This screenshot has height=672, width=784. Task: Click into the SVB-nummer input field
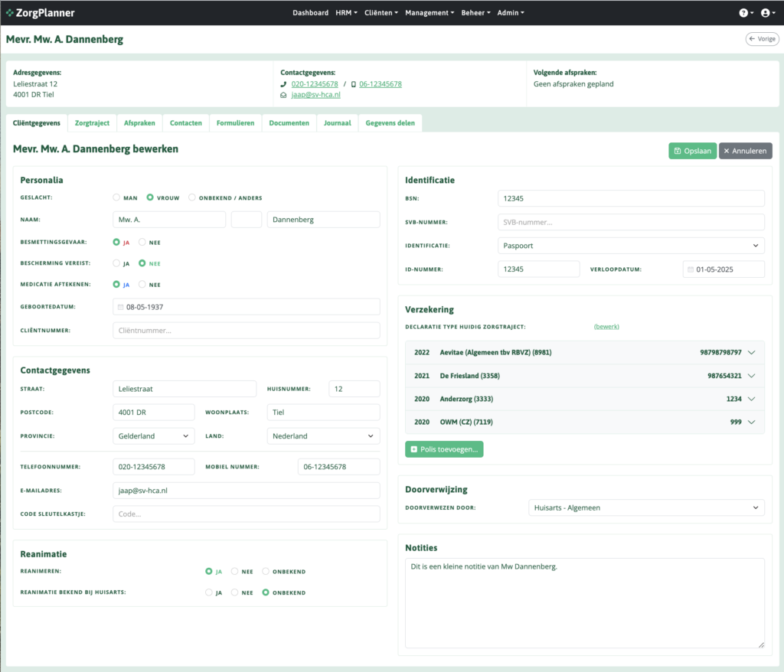tap(630, 222)
